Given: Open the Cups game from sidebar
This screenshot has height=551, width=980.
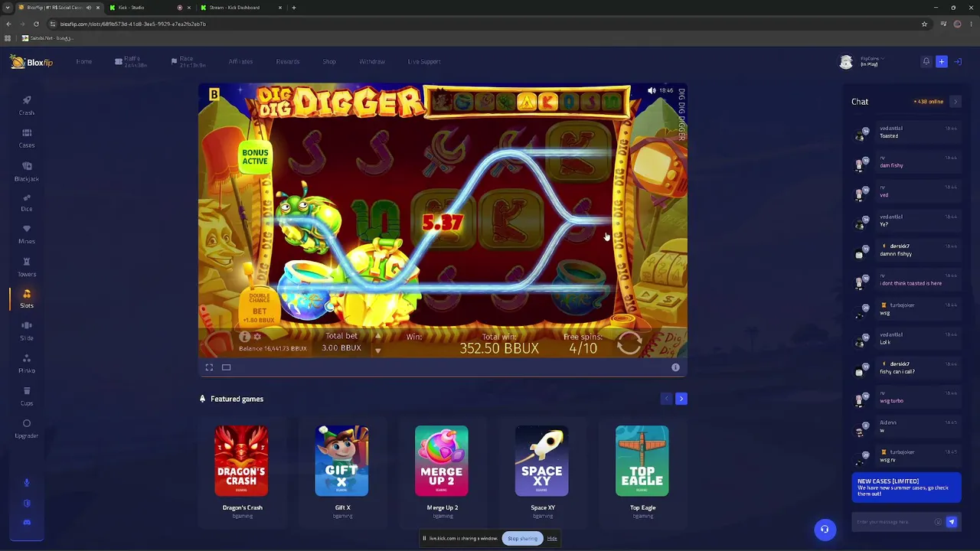Looking at the screenshot, I should click(x=27, y=396).
